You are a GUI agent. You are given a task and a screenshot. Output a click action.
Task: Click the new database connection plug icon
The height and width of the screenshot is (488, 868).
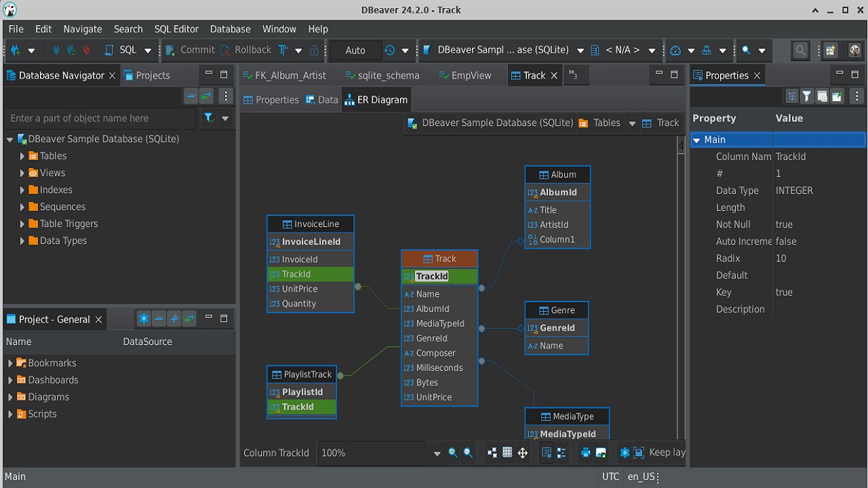point(16,50)
